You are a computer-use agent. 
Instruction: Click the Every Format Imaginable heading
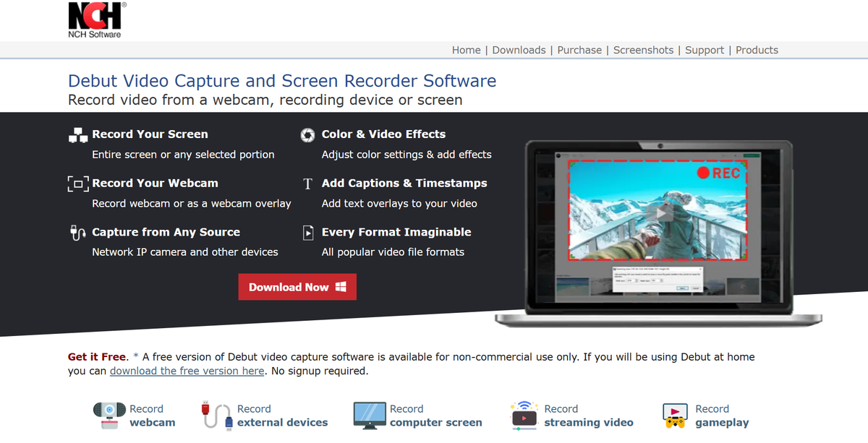coord(396,232)
